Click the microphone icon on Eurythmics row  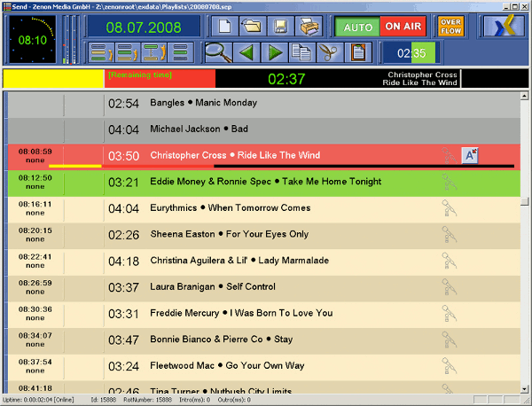click(450, 208)
